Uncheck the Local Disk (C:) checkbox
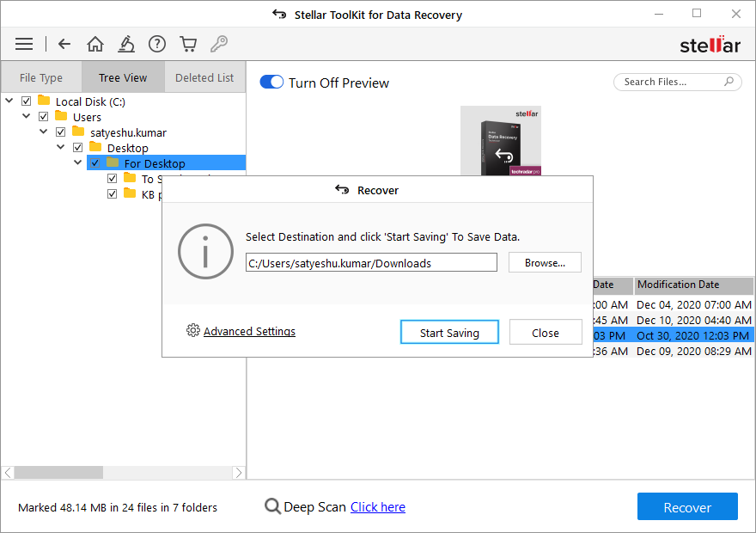Image resolution: width=756 pixels, height=533 pixels. [x=27, y=101]
